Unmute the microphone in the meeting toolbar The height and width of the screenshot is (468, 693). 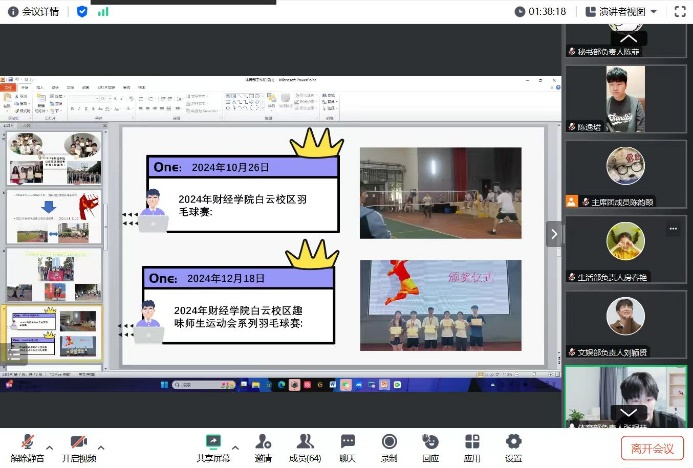coord(27,442)
